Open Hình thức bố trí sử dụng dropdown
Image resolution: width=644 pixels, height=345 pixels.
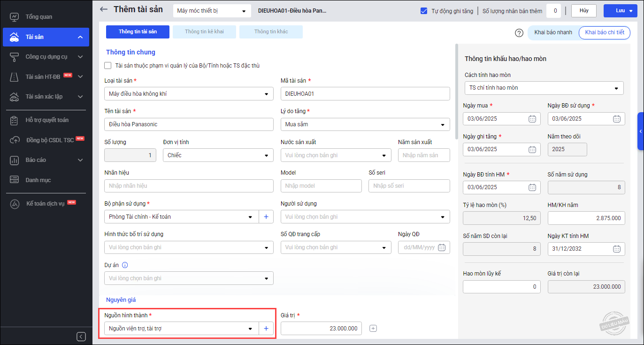click(x=189, y=247)
